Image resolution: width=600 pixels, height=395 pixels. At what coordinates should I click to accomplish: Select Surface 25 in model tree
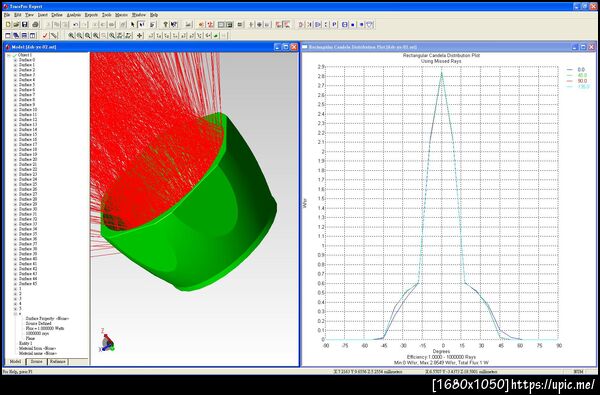pos(28,184)
